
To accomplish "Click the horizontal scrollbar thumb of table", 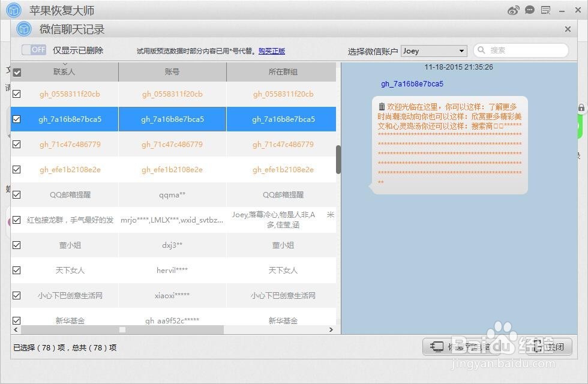I will pyautogui.click(x=122, y=329).
